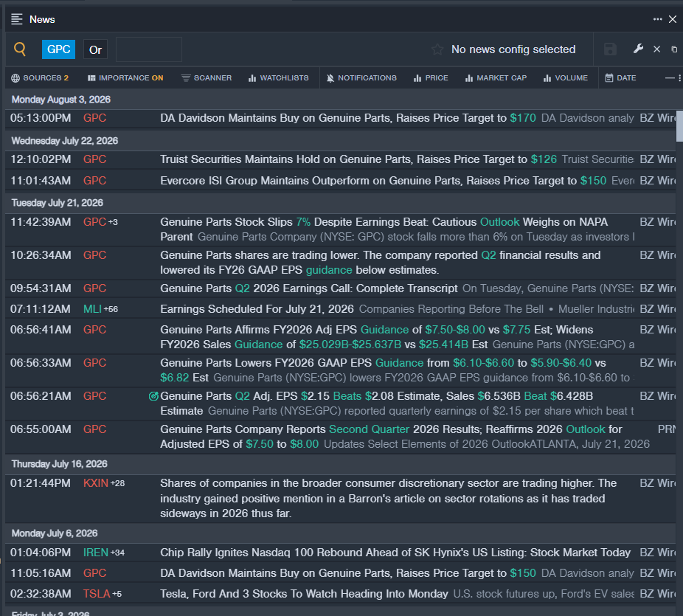Image resolution: width=683 pixels, height=616 pixels.
Task: Open Tesla, Ford And 3 Stocks To Watch headline
Action: tap(304, 594)
